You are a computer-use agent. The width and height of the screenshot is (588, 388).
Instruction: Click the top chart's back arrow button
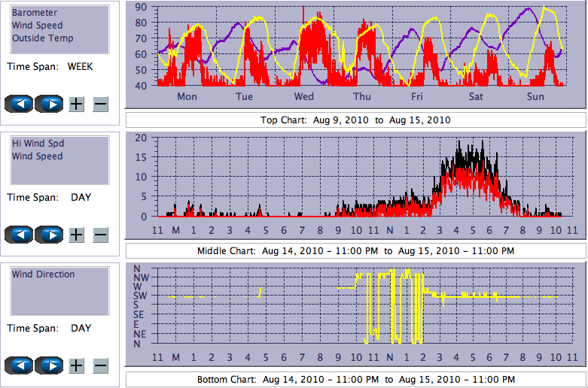tap(20, 104)
